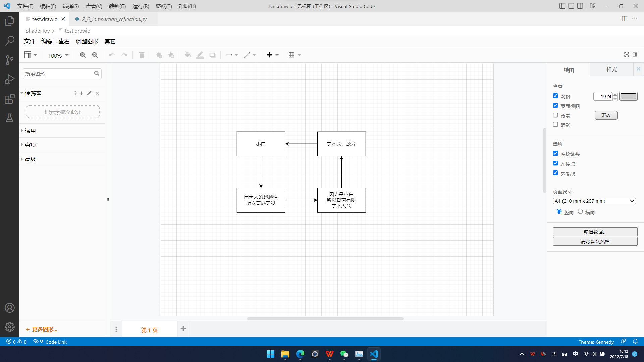The height and width of the screenshot is (362, 644).
Task: Open the 100% zoom level dropdown
Action: click(58, 55)
